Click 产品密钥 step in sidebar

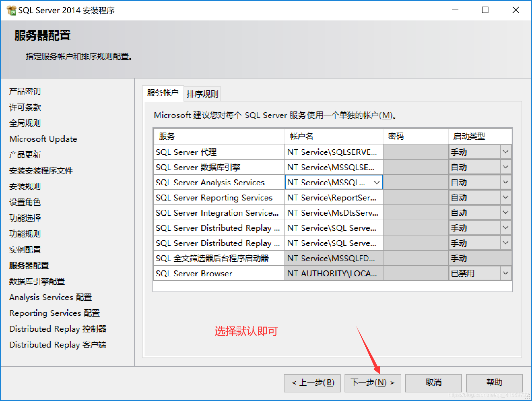click(25, 91)
